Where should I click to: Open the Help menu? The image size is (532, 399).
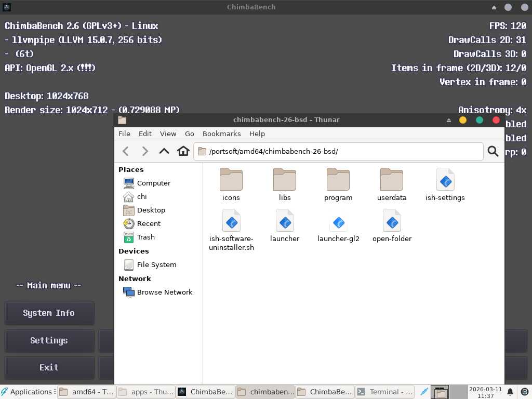(x=257, y=134)
